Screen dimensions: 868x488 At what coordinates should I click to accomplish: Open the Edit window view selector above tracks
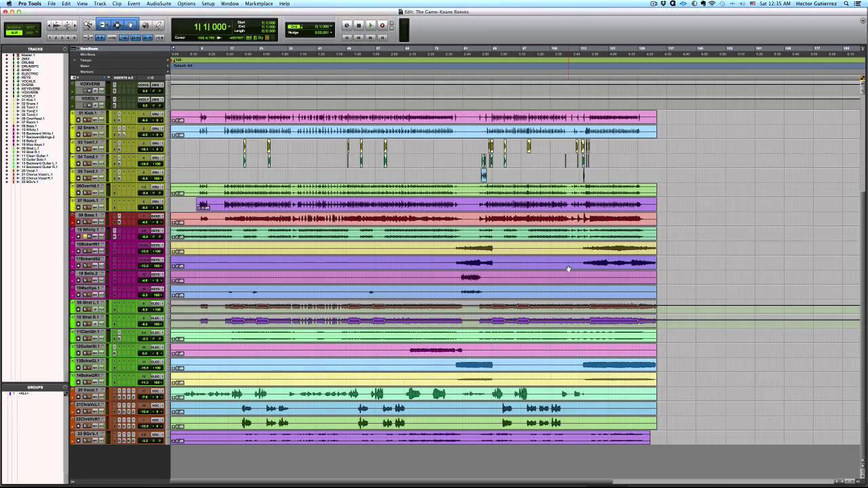tap(73, 77)
